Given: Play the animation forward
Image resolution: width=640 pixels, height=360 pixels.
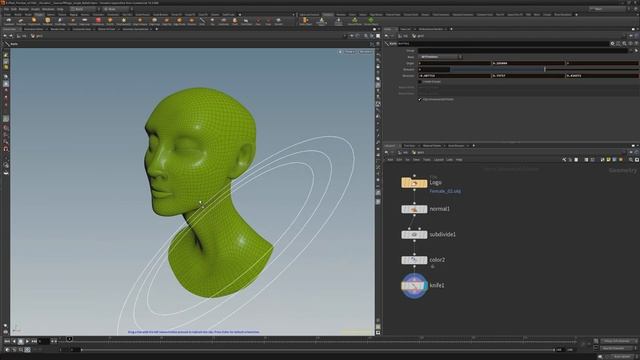Looking at the screenshot, I should pos(27,341).
